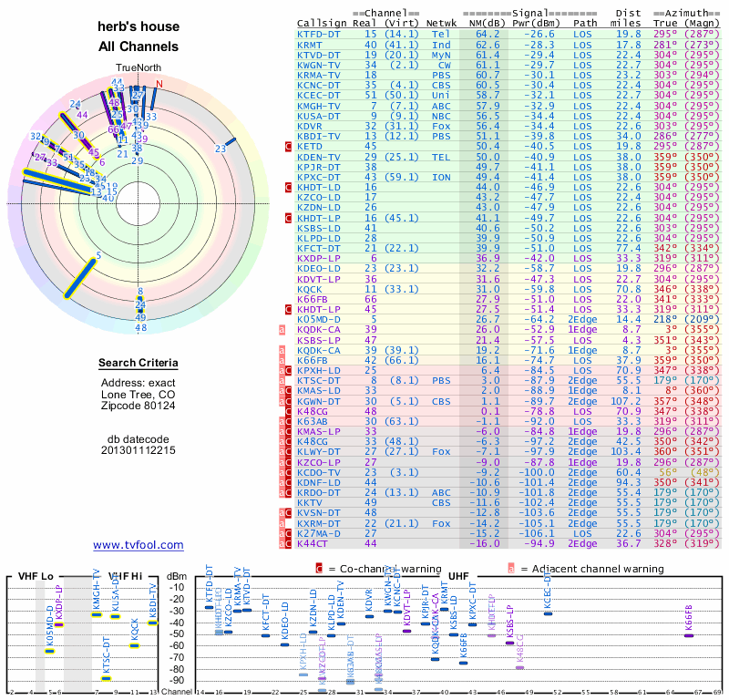Viewport: 729px width, 700px height.
Task: Select the KTFD-DT callsign in the table
Action: point(318,35)
